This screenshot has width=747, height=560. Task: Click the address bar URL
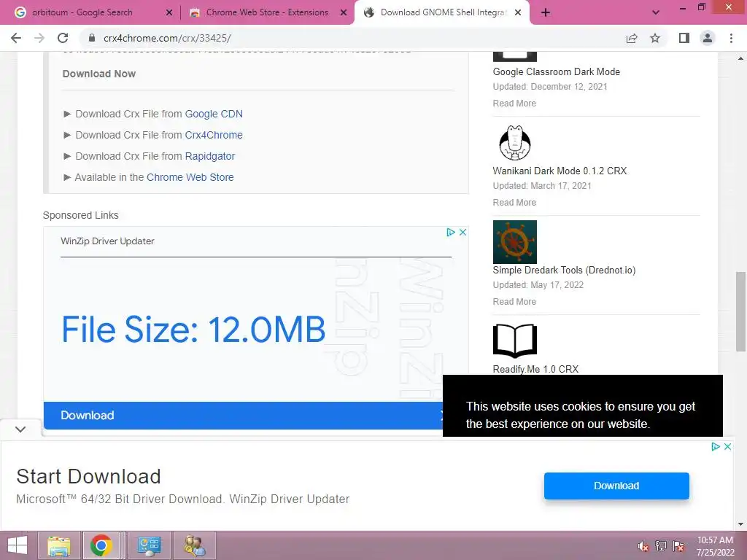167,38
